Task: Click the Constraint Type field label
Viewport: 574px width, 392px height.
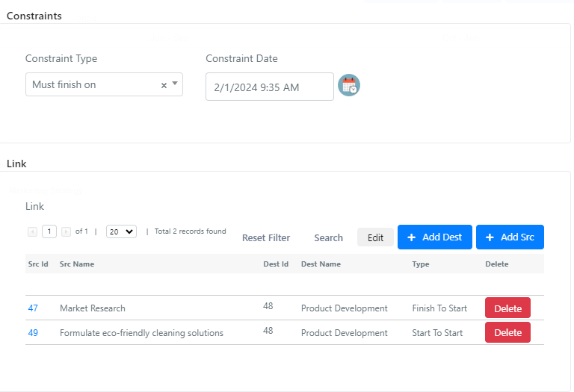Action: pos(61,58)
